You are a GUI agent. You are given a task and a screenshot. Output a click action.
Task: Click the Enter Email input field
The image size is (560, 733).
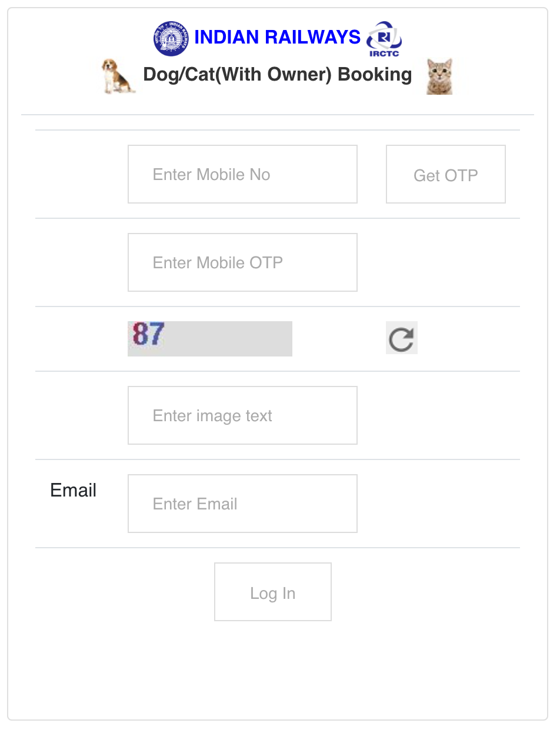pyautogui.click(x=242, y=503)
